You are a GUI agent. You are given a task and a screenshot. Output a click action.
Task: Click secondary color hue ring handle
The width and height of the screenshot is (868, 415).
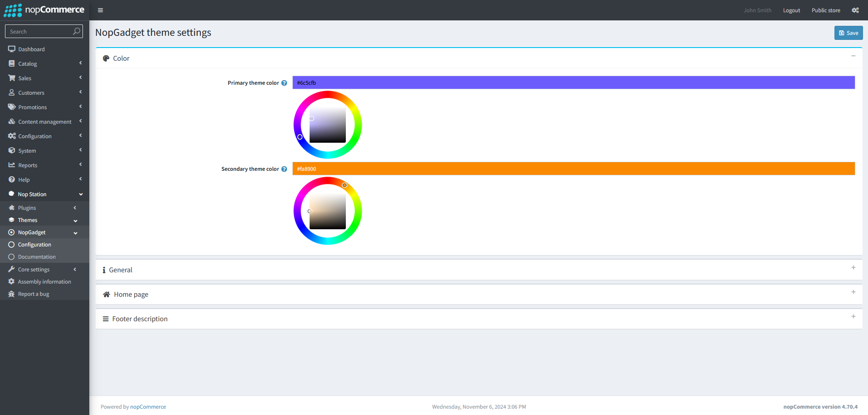tap(344, 185)
